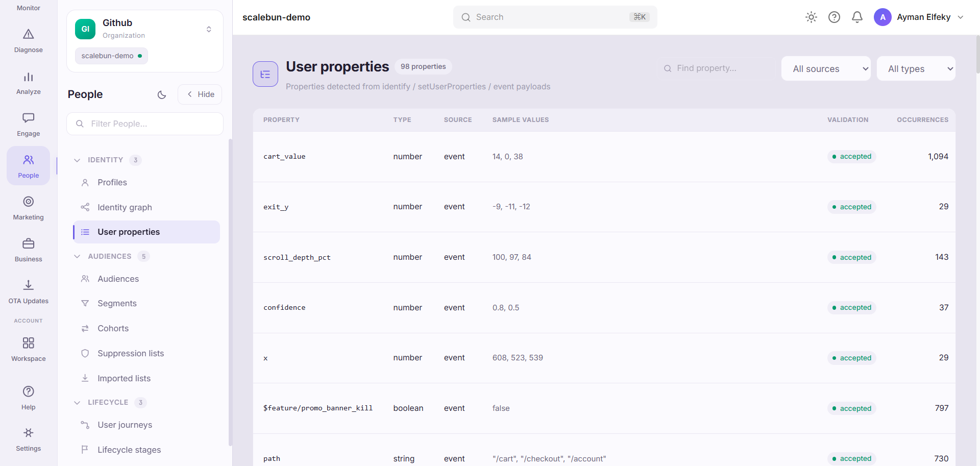Viewport: 980px width, 466px height.
Task: Open help via top-bar question mark icon
Action: click(834, 17)
